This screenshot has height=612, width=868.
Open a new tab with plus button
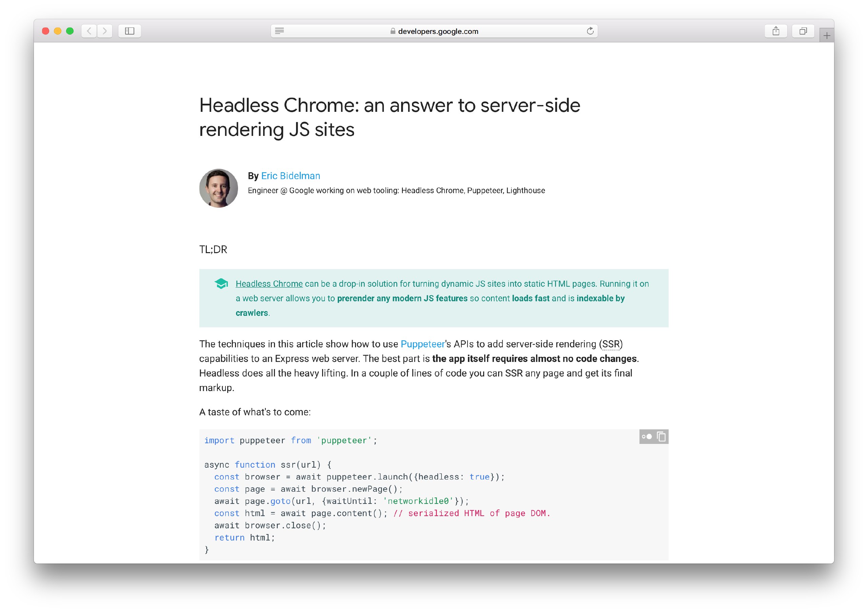827,36
